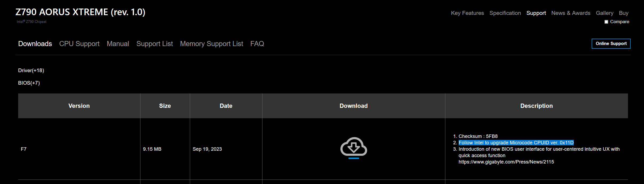Click the Z790 AORUS XTREME product title

(x=80, y=12)
